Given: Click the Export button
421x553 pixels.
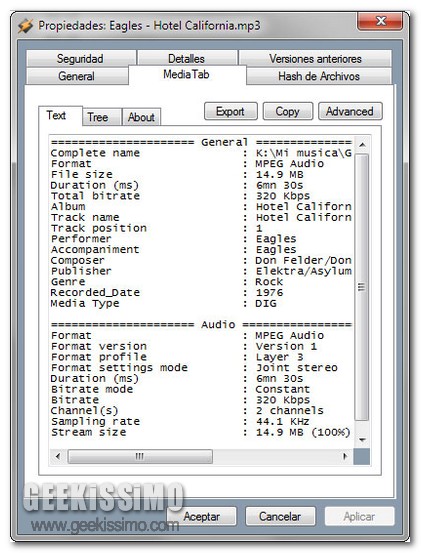Looking at the screenshot, I should coord(231,111).
